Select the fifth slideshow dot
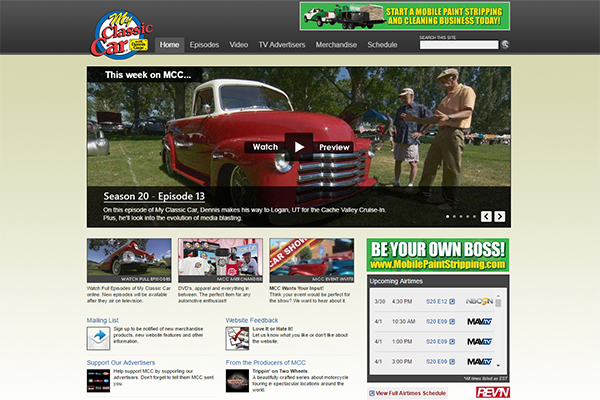This screenshot has height=400, width=600. [x=474, y=217]
